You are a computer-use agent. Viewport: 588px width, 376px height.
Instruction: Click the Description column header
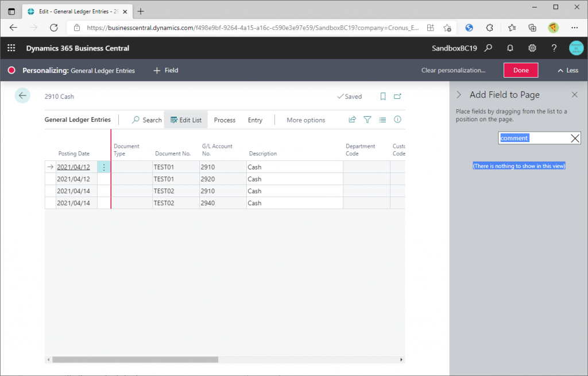263,154
